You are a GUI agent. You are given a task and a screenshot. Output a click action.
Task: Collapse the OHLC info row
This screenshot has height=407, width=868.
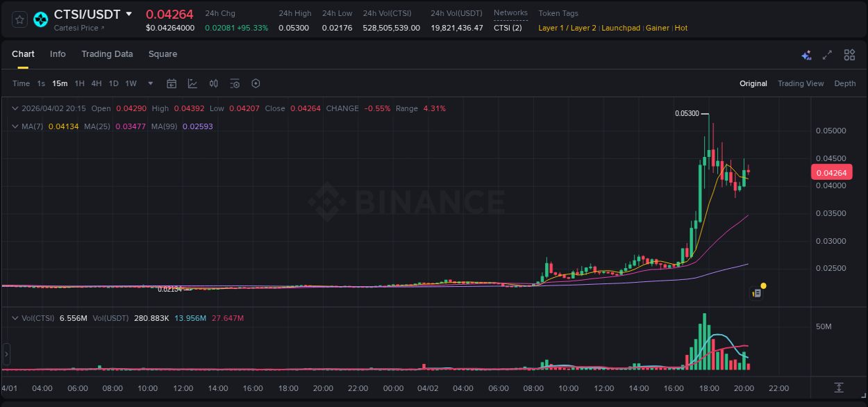click(15, 108)
